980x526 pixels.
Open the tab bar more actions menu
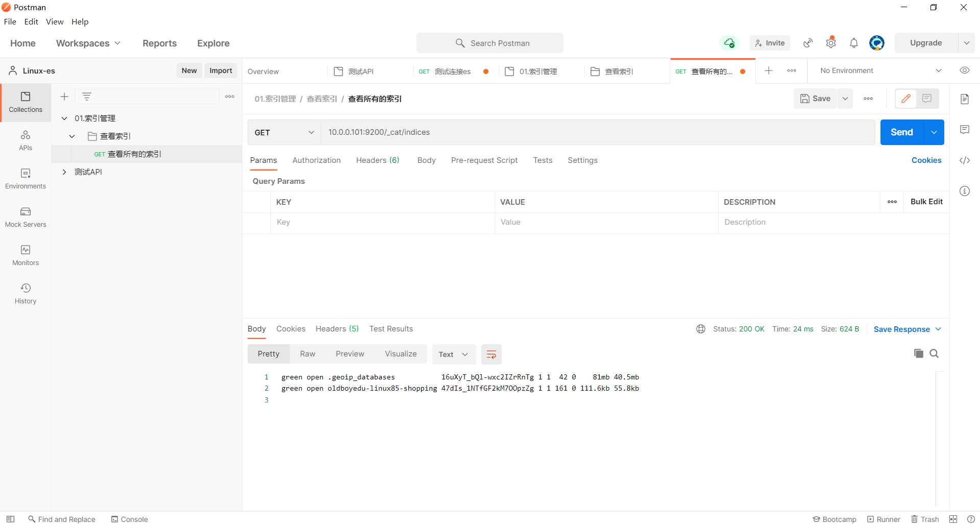[792, 70]
